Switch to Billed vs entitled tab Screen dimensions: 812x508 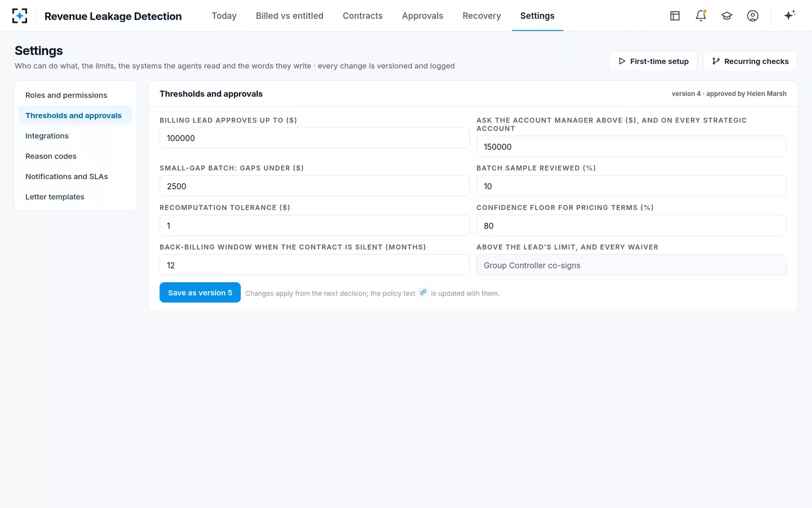290,16
